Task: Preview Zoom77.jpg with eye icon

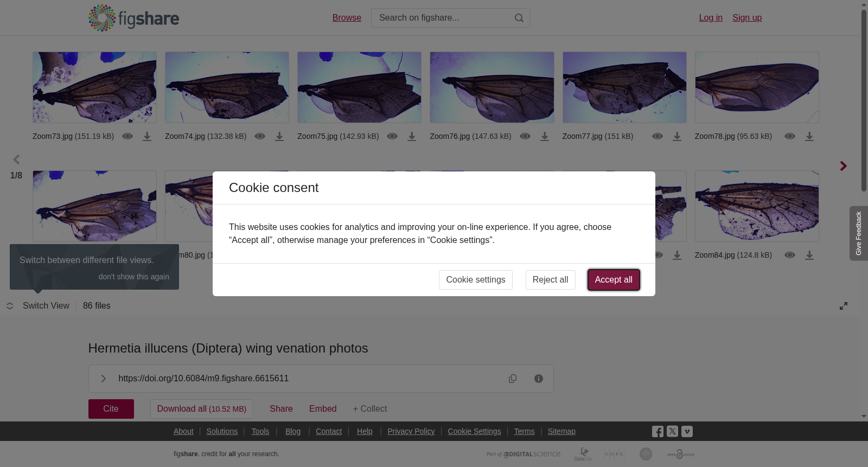Action: pos(658,136)
